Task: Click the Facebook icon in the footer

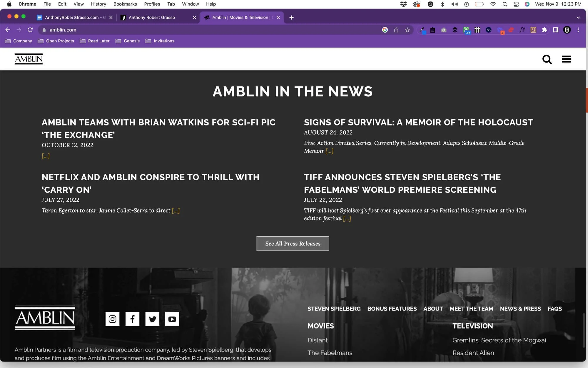Action: (x=132, y=319)
